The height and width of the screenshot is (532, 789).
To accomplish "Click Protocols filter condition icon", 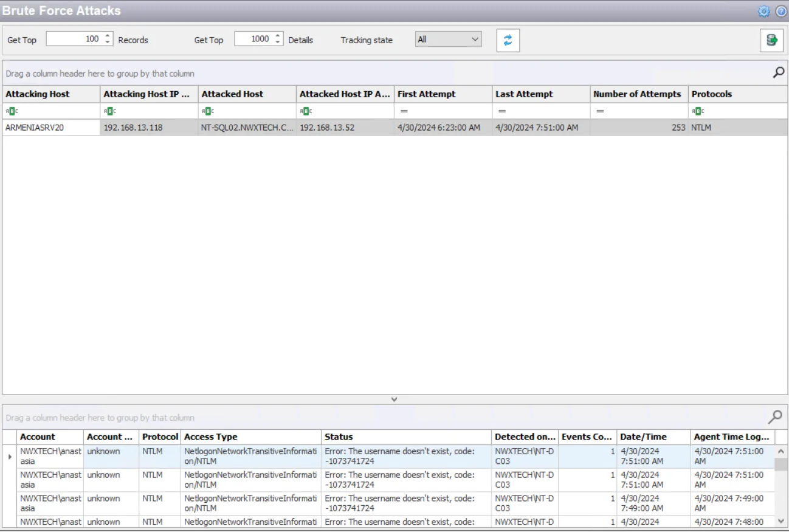I will click(x=697, y=111).
